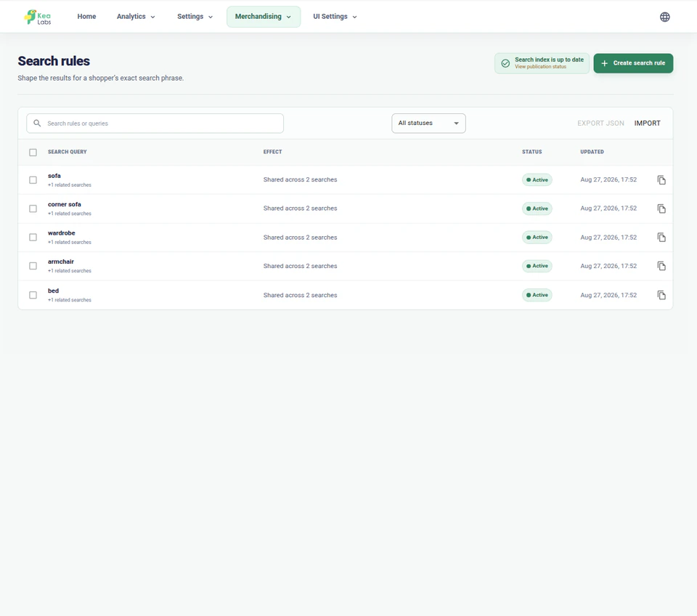
Task: Click sofa row's Shared across 2 searches
Action: coord(300,179)
